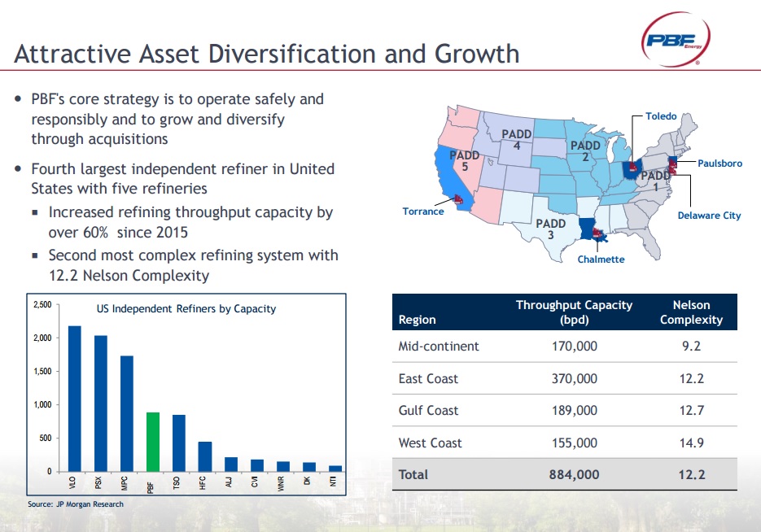Select the Chalmette map label
Image resolution: width=761 pixels, height=532 pixels.
coord(601,259)
